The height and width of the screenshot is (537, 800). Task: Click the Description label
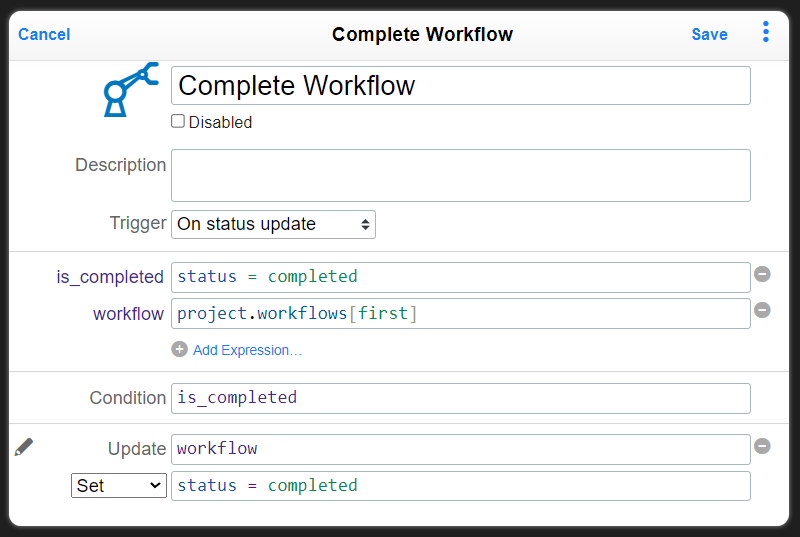pos(120,165)
